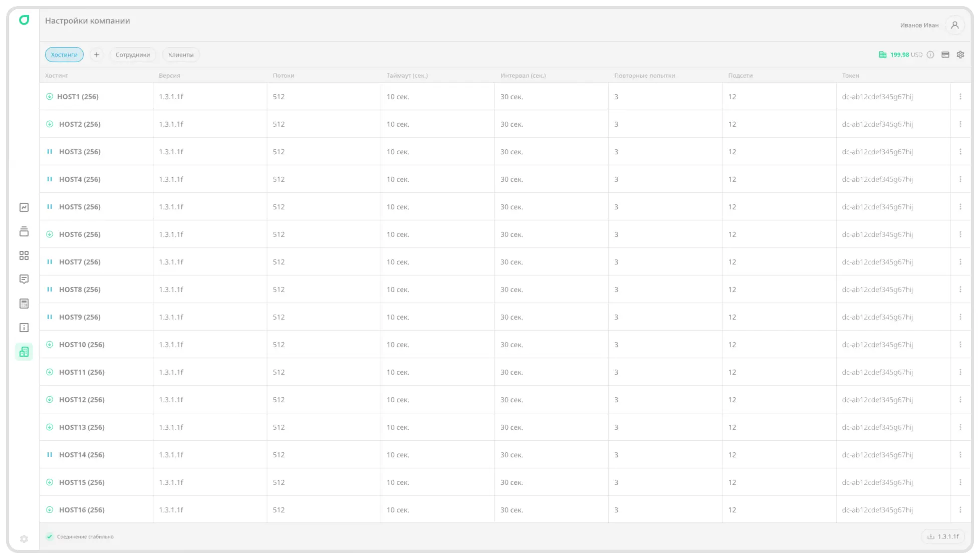
Task: Click the plus button to add hosting
Action: tap(97, 55)
